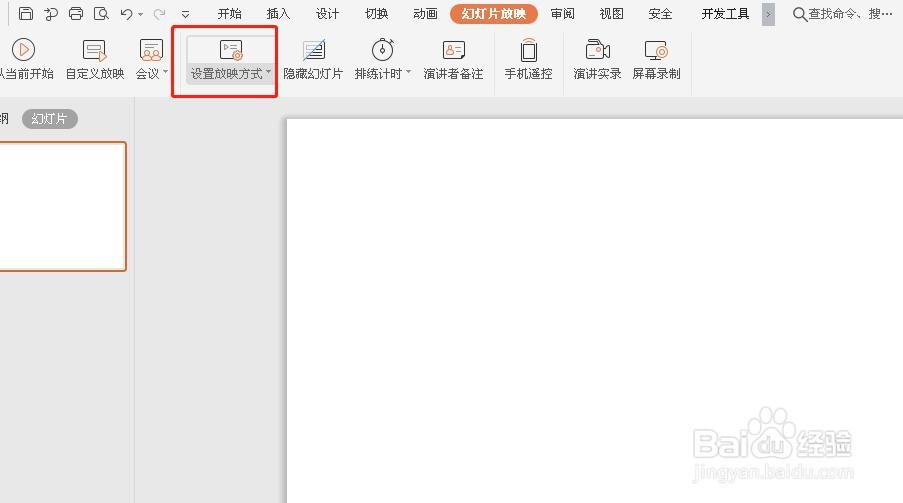Click the Save icon in quick access toolbar

coord(26,13)
